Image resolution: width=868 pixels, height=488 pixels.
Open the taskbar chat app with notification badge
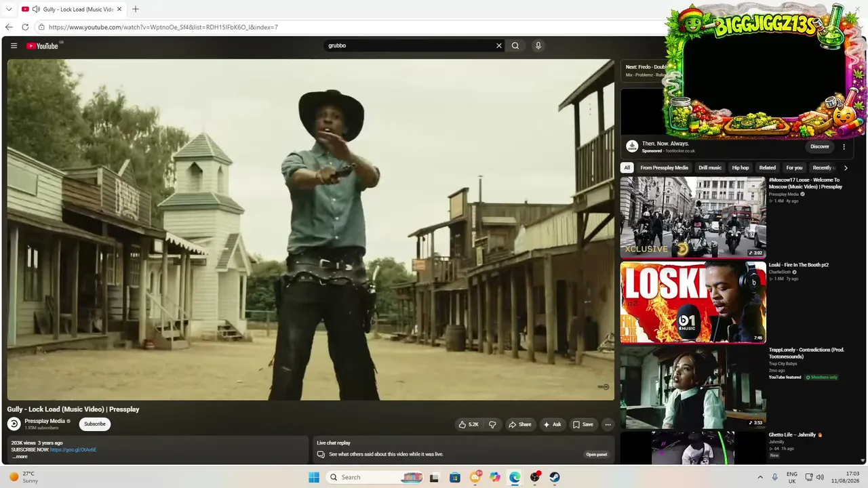click(x=475, y=477)
